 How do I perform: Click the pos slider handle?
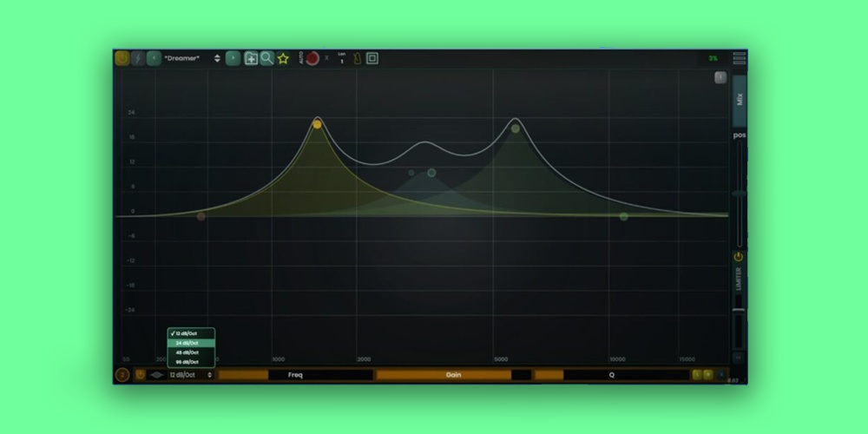[739, 194]
